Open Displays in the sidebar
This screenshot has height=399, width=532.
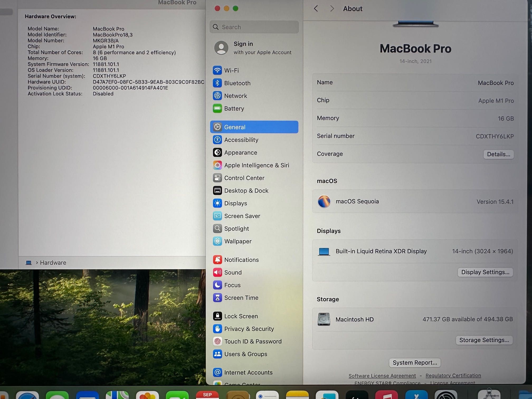pos(254,203)
